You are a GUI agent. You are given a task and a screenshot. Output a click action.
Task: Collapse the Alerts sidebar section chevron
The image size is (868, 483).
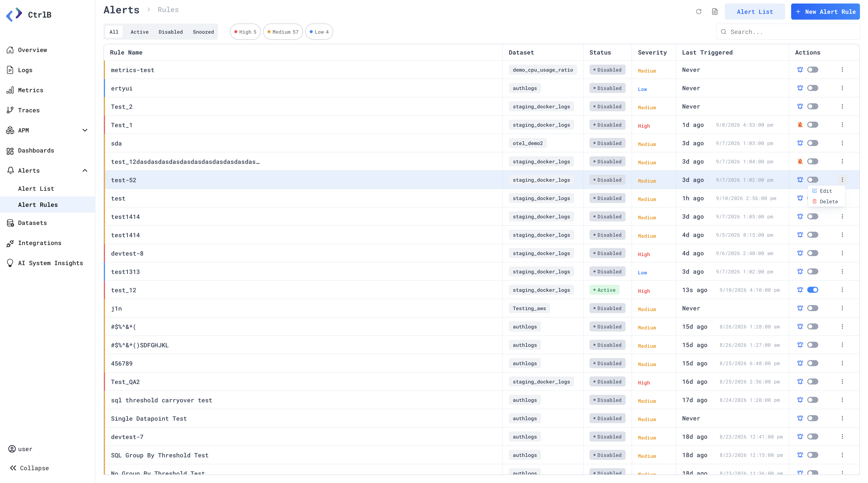[85, 171]
